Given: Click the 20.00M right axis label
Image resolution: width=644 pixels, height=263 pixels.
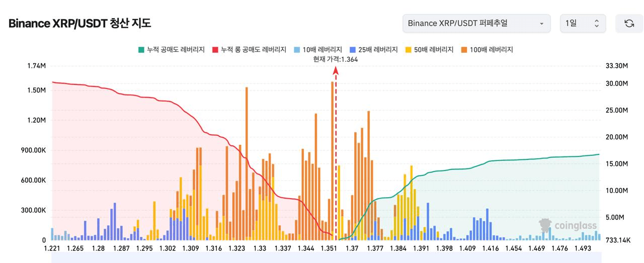Looking at the screenshot, I should (x=616, y=137).
